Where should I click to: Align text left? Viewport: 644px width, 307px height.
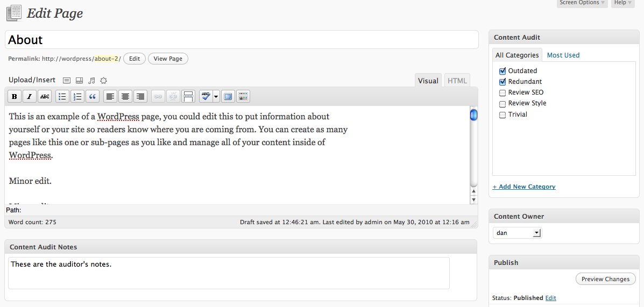click(110, 96)
